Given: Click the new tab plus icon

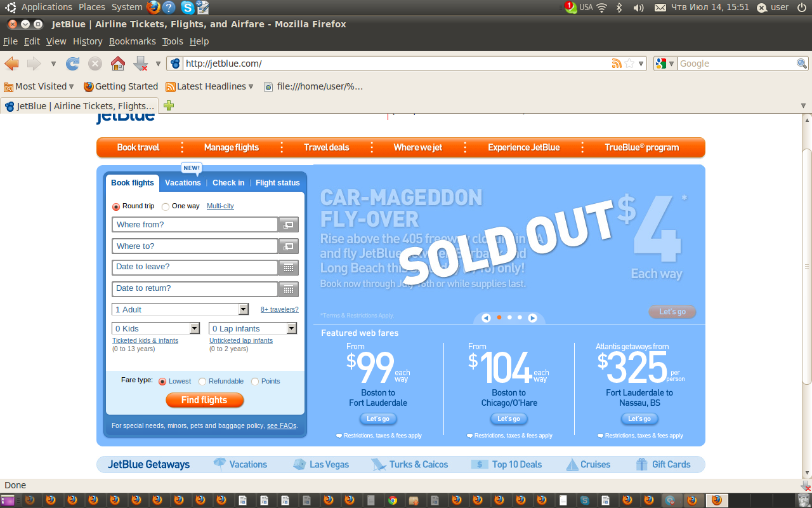Looking at the screenshot, I should pos(169,105).
